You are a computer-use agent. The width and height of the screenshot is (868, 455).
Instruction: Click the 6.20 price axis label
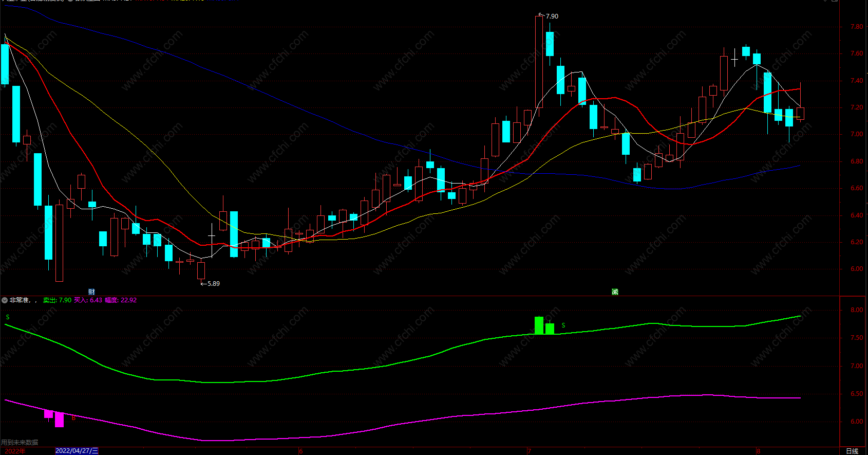pyautogui.click(x=857, y=242)
